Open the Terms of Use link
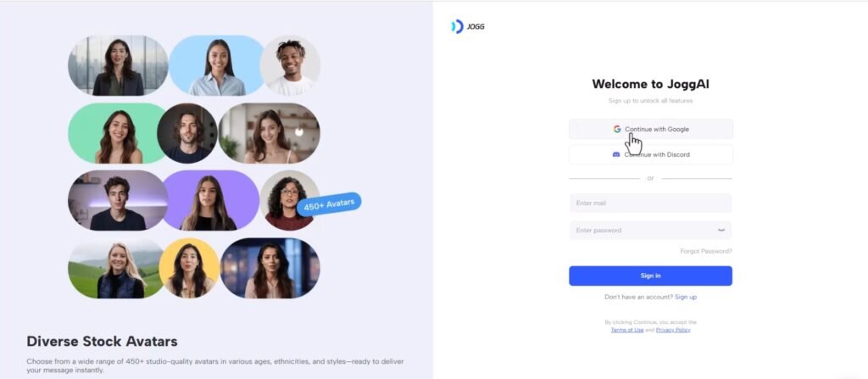 click(626, 330)
